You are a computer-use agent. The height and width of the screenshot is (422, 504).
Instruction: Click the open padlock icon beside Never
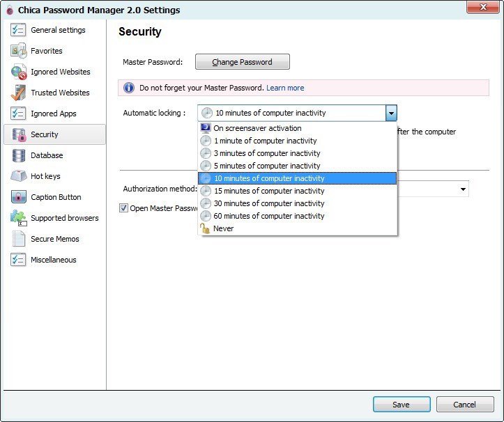(205, 228)
